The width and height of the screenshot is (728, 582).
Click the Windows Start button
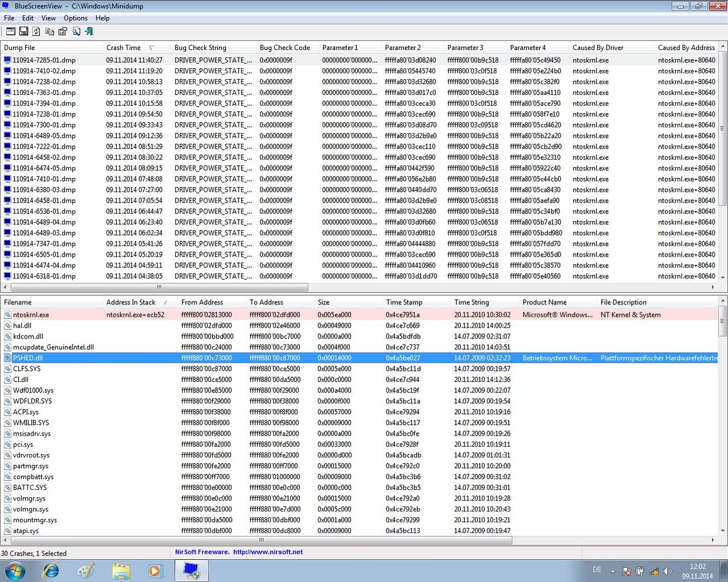(15, 570)
